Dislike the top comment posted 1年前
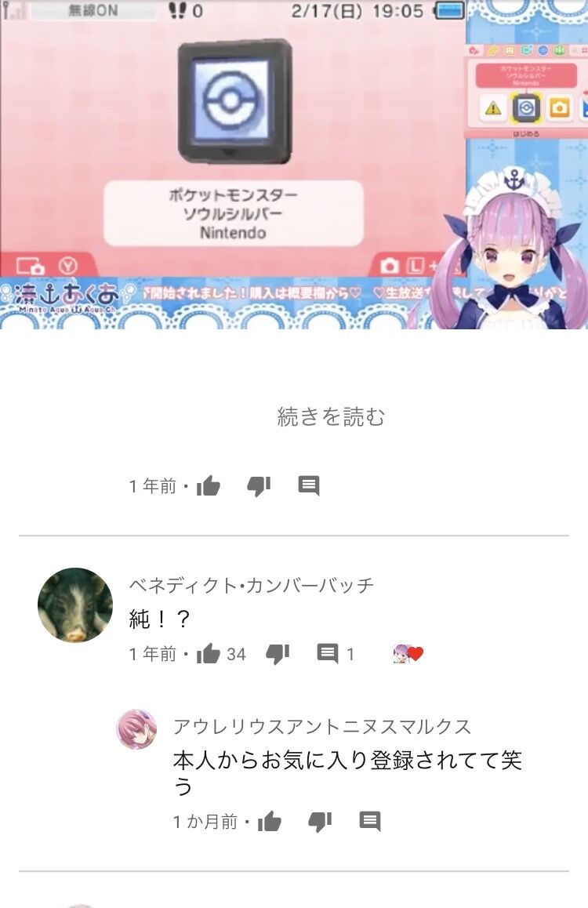Image resolution: width=588 pixels, height=908 pixels. click(259, 486)
